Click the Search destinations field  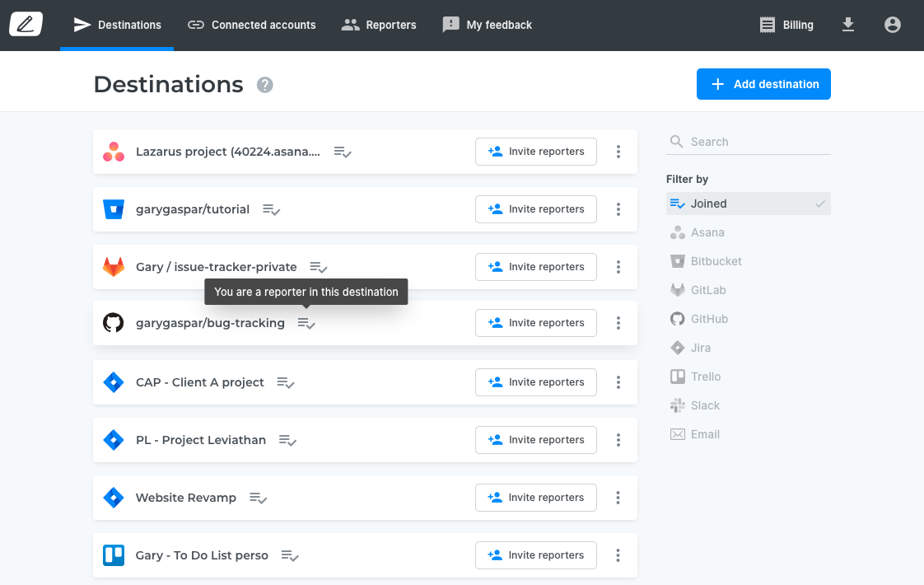point(748,142)
